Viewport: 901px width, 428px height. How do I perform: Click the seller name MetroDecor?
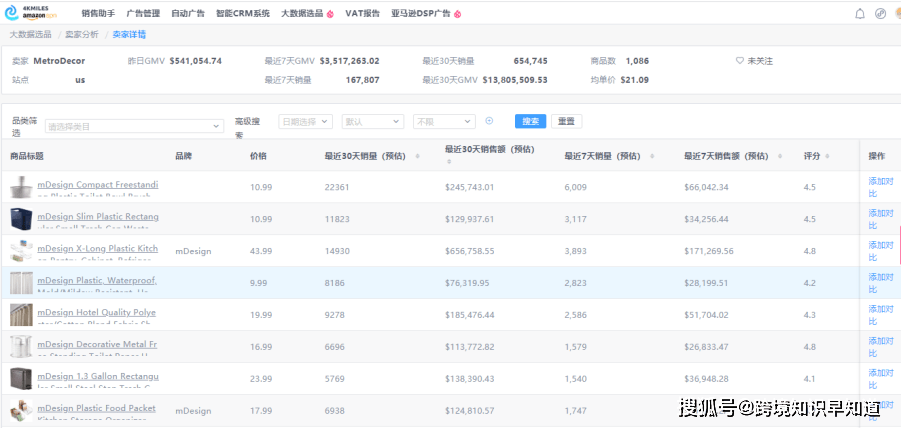click(59, 61)
